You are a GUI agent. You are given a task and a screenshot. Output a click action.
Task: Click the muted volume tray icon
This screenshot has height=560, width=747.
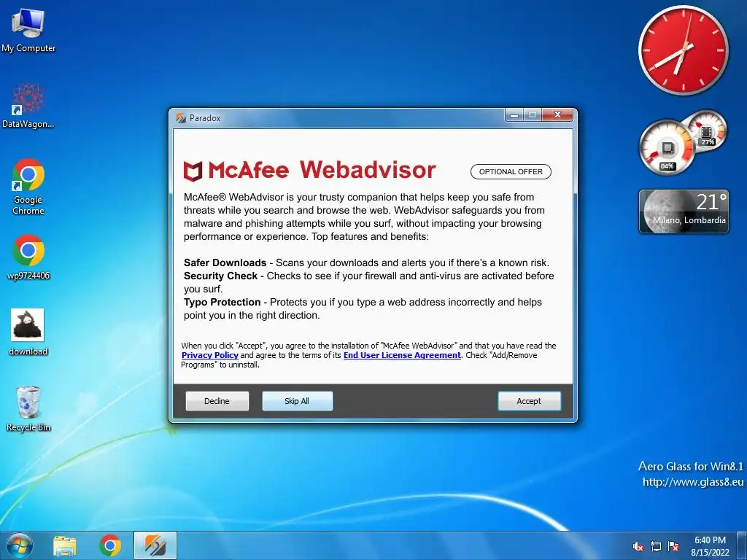click(638, 546)
